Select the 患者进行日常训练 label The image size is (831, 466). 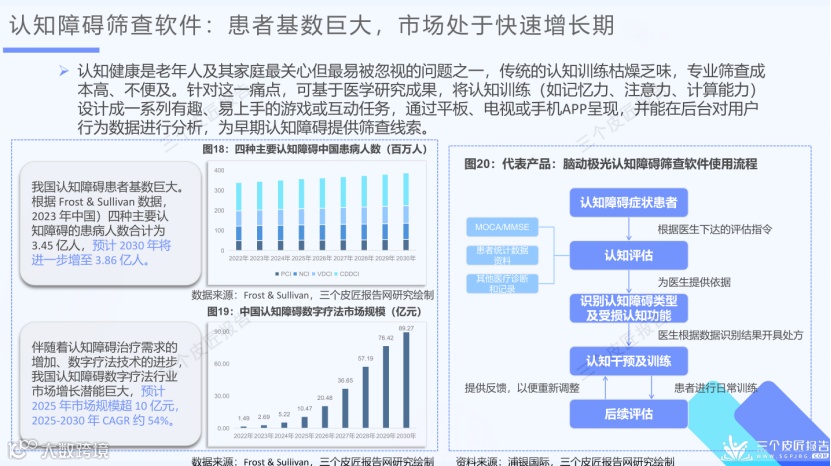(x=715, y=388)
